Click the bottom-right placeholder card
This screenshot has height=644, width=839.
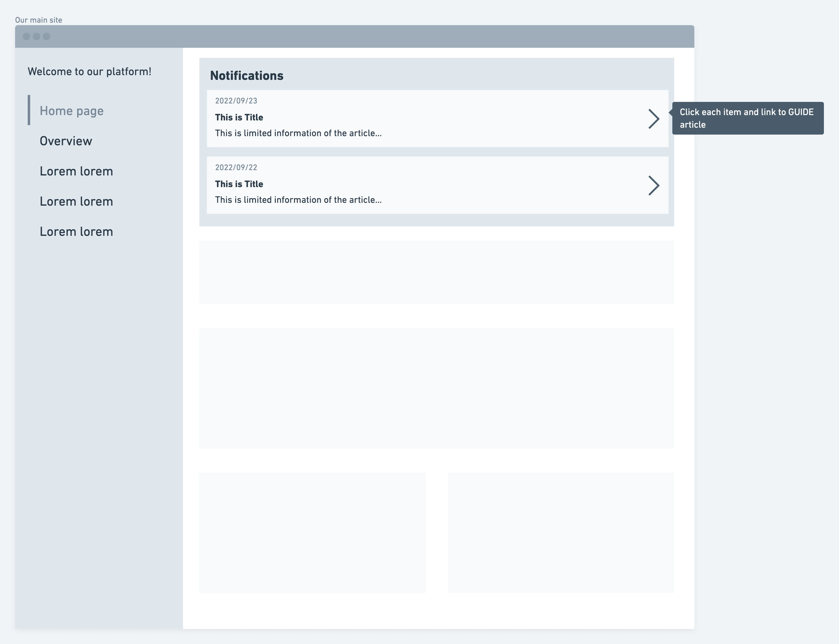[x=560, y=533]
